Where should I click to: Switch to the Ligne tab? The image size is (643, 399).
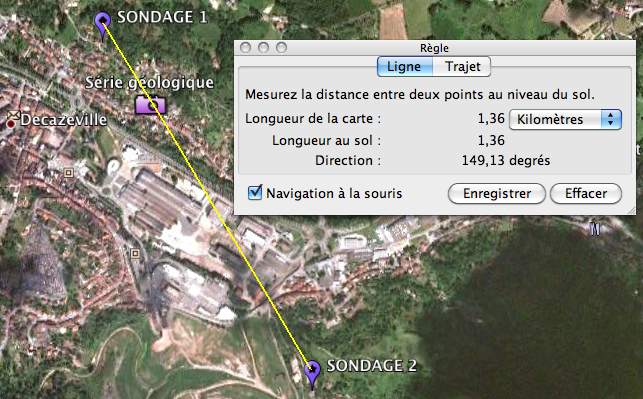404,66
